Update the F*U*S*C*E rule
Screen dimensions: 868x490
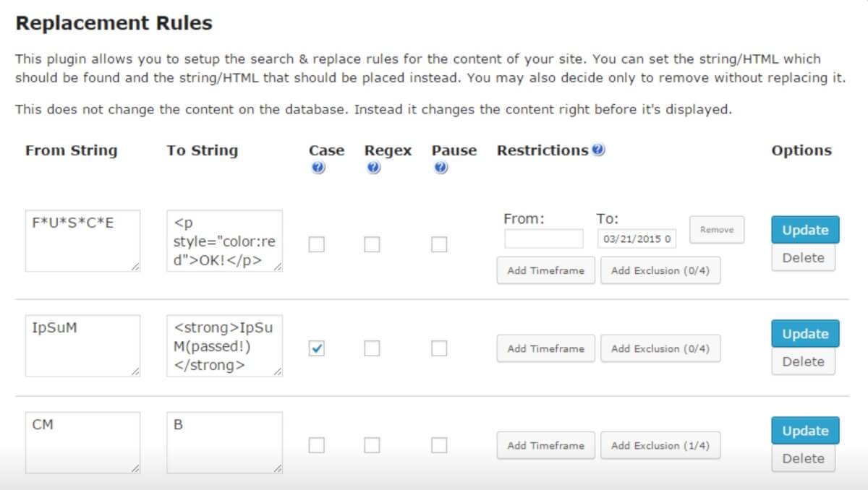[804, 230]
